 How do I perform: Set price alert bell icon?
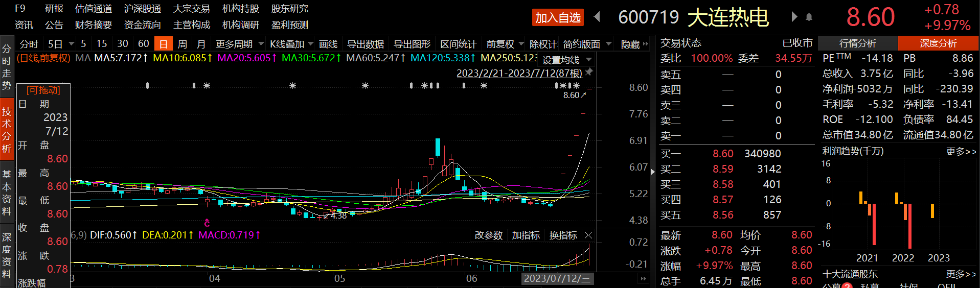click(x=809, y=17)
